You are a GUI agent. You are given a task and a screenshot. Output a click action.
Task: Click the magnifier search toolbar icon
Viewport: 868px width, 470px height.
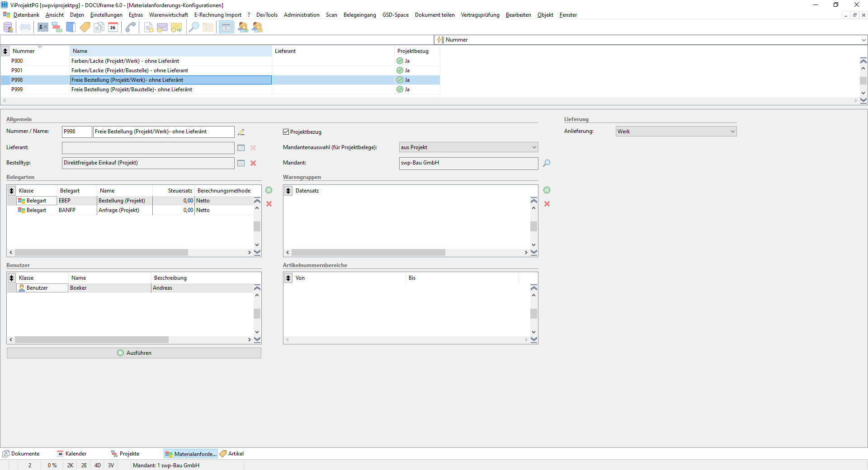(x=194, y=28)
